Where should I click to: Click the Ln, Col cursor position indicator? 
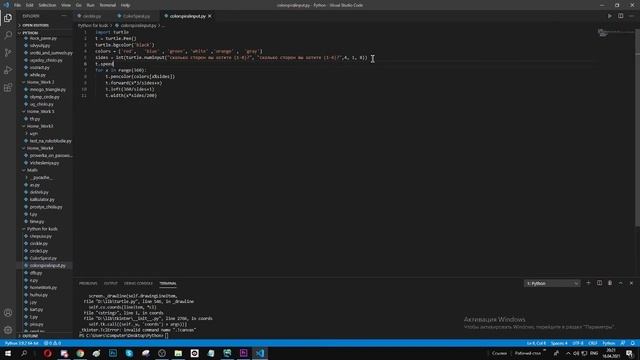coord(536,343)
